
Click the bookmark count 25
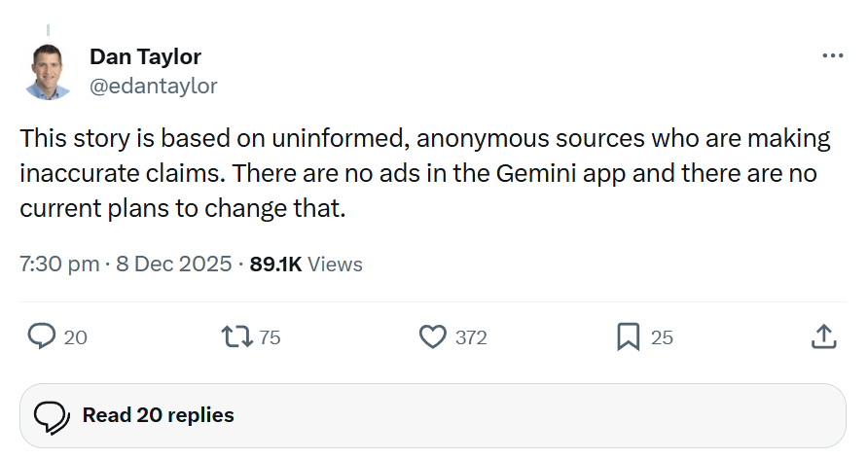(662, 337)
